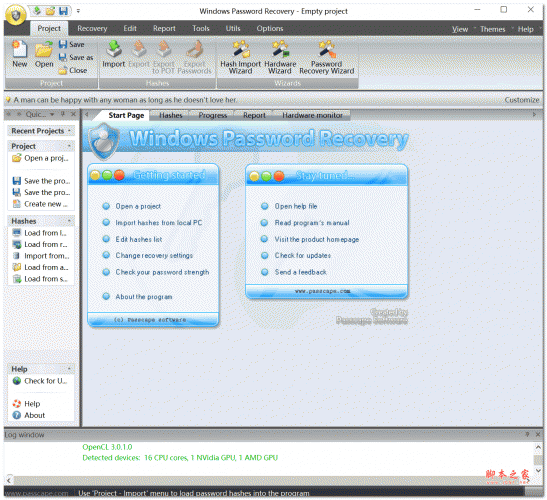Click Import from.. in Hashes list
Screen dimensions: 547x500
pyautogui.click(x=41, y=256)
